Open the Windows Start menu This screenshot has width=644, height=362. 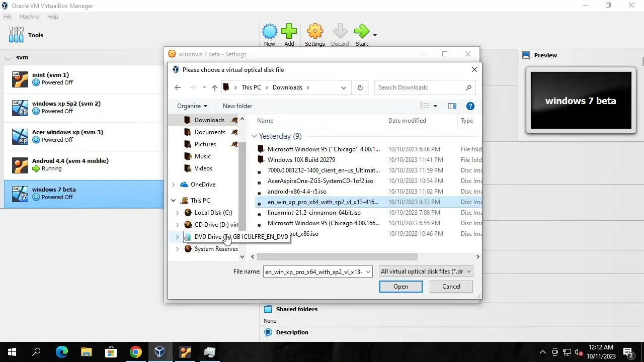pyautogui.click(x=12, y=352)
